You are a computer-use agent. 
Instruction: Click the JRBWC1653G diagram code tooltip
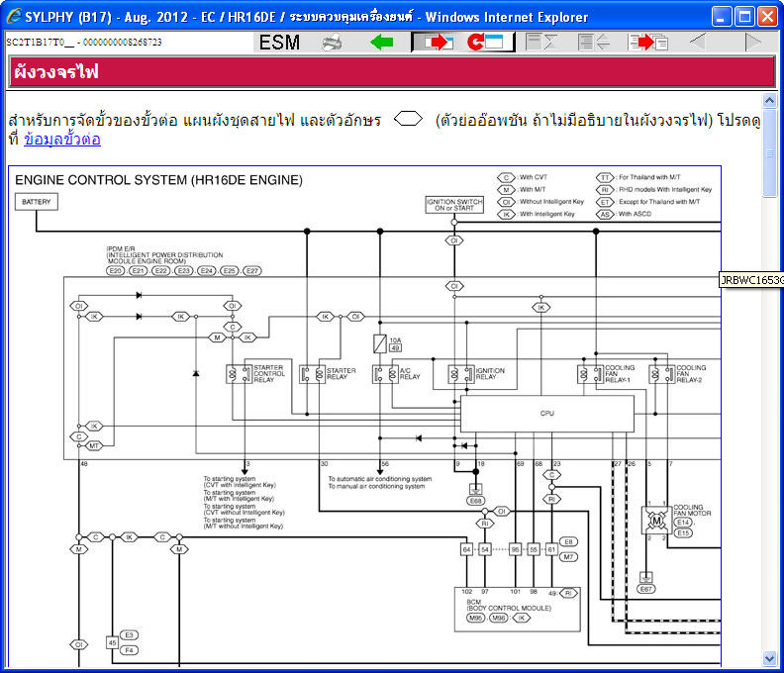pyautogui.click(x=751, y=280)
